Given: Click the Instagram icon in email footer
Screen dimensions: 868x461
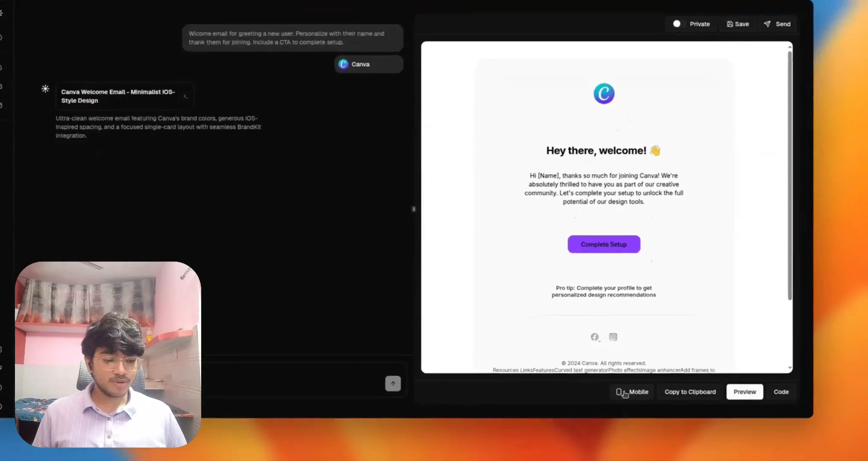Looking at the screenshot, I should (613, 337).
